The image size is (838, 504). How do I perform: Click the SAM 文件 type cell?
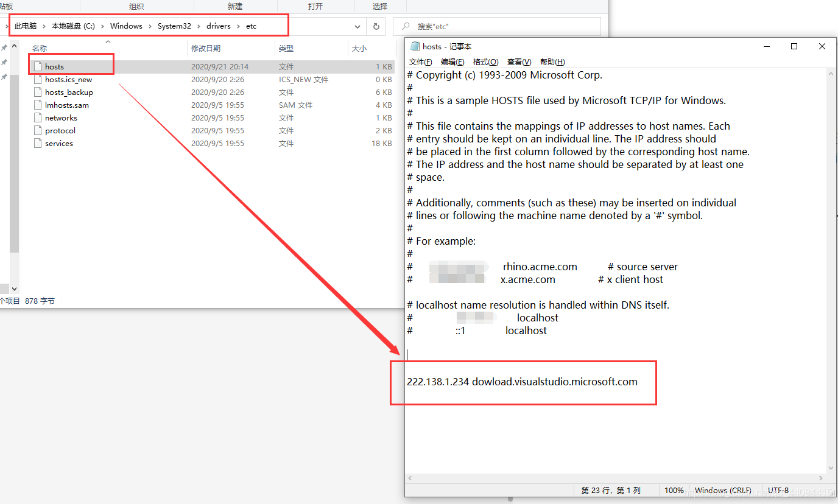[295, 105]
